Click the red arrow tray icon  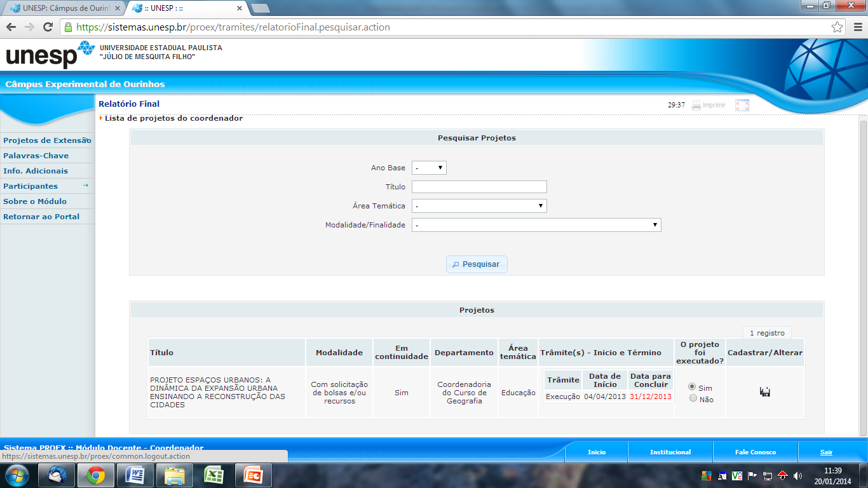click(x=783, y=475)
